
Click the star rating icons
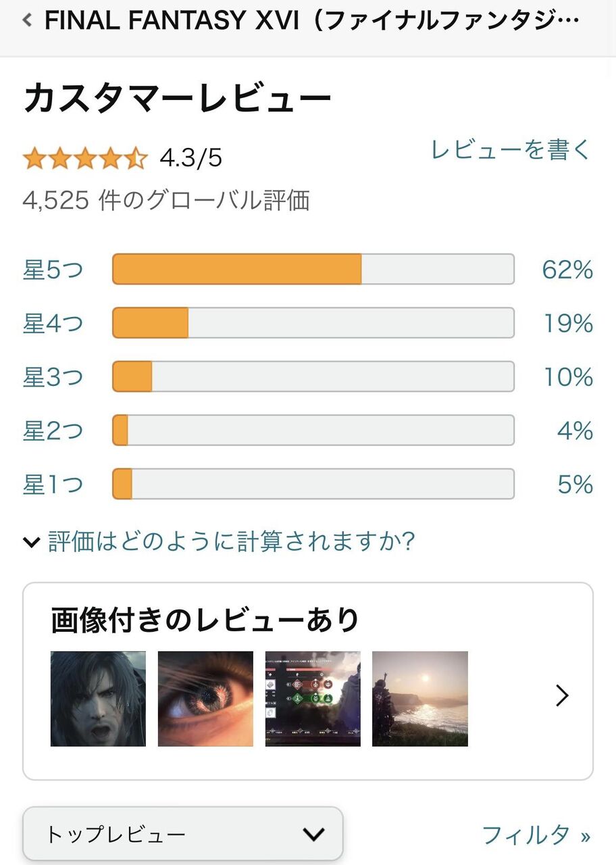(x=84, y=159)
